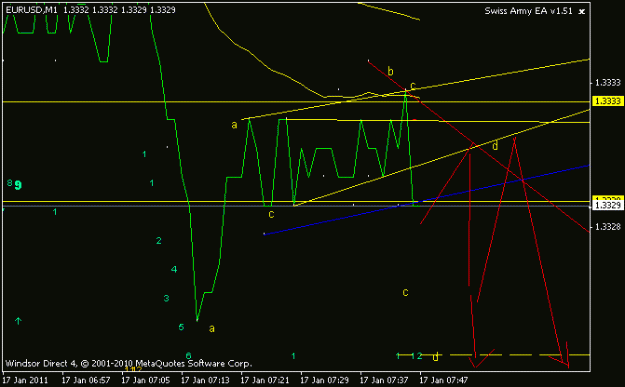Screen dimensions: 625x387
Task: Select the blue rising trendline
Action: click(x=426, y=199)
